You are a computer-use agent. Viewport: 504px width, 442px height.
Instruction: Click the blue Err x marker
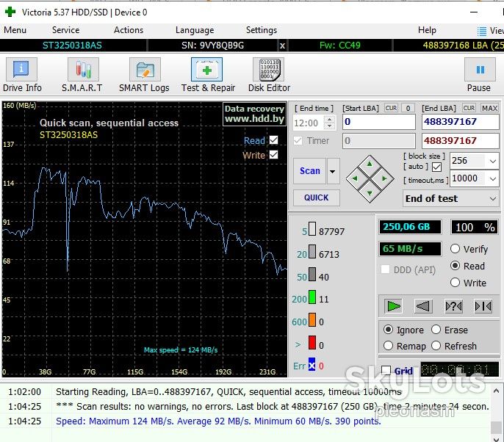pyautogui.click(x=312, y=365)
